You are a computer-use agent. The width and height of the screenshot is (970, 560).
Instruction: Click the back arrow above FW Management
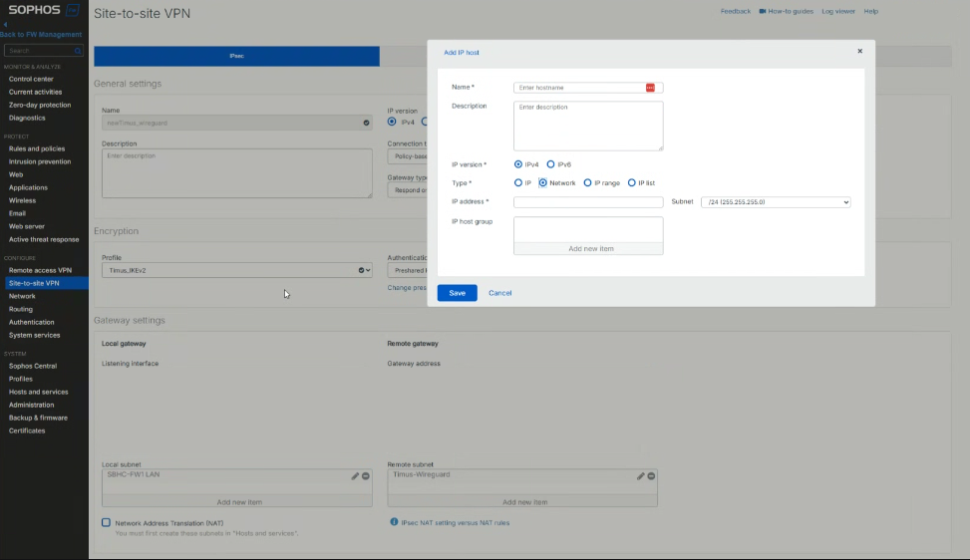coord(5,25)
